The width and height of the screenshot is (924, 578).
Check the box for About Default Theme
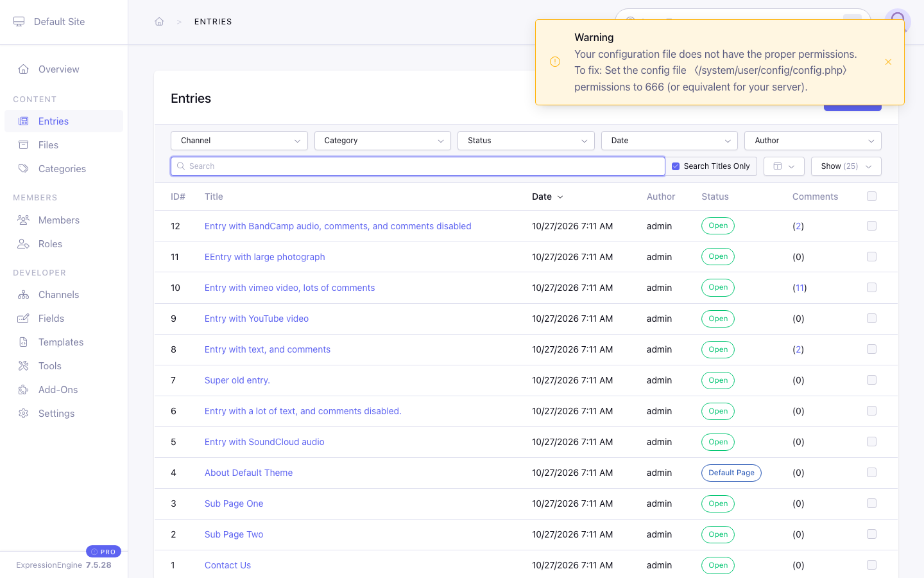[871, 473]
